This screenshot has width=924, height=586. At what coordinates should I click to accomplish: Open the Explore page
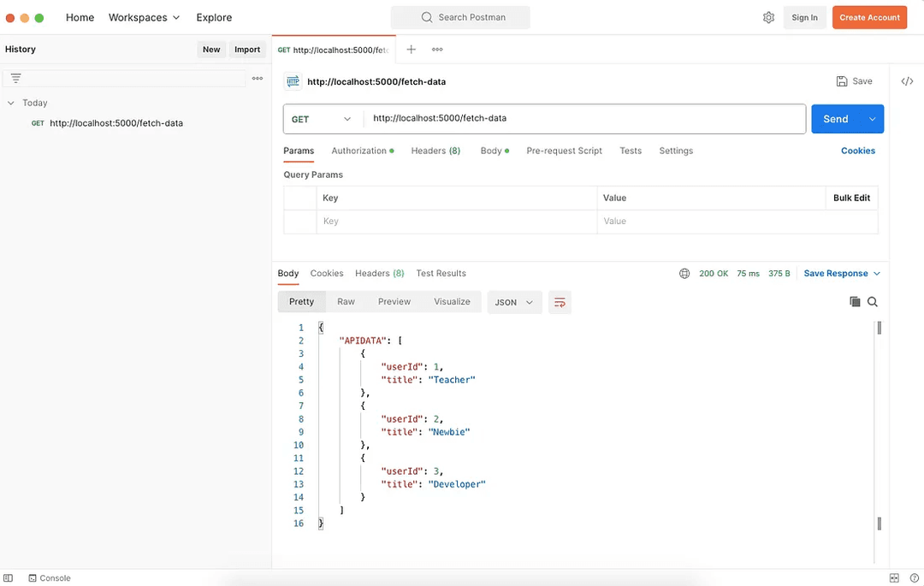(214, 18)
